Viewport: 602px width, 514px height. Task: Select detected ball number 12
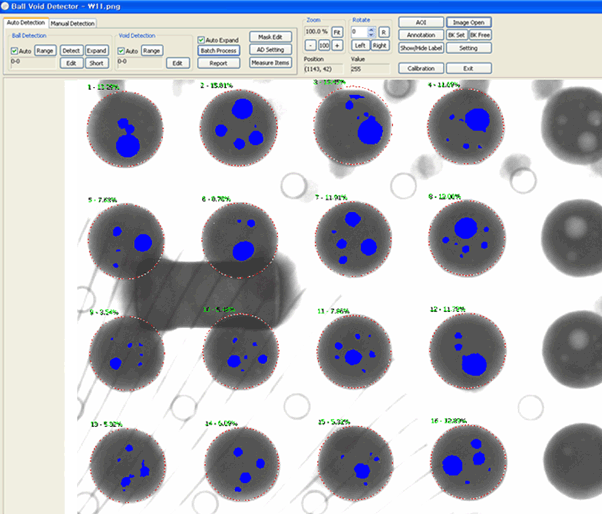(468, 351)
